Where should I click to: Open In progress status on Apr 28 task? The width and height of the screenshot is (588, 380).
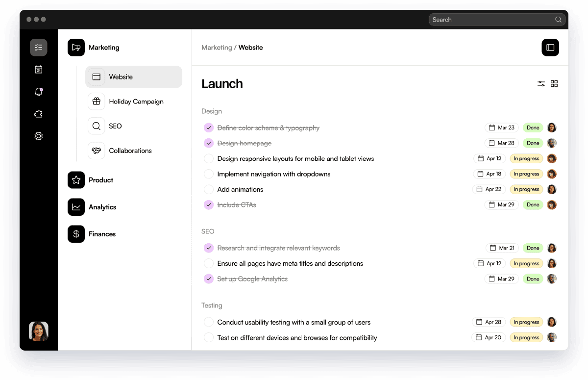(526, 322)
